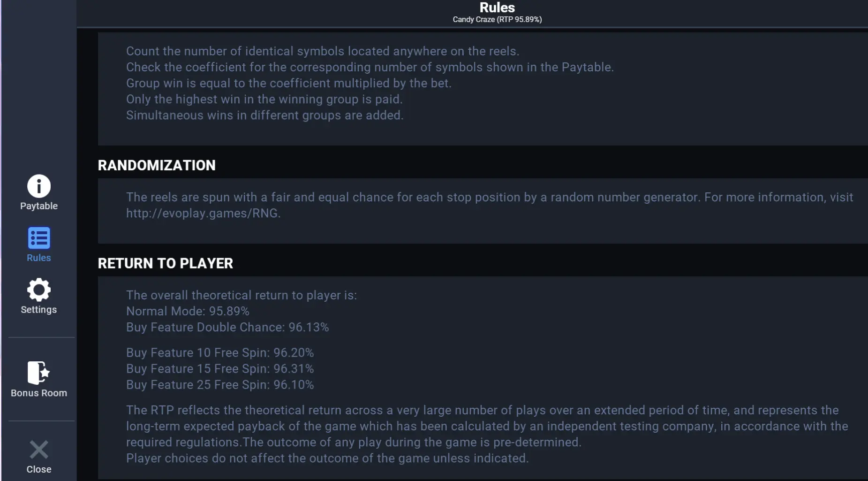
Task: Enter the Bonus Room door icon
Action: (39, 373)
